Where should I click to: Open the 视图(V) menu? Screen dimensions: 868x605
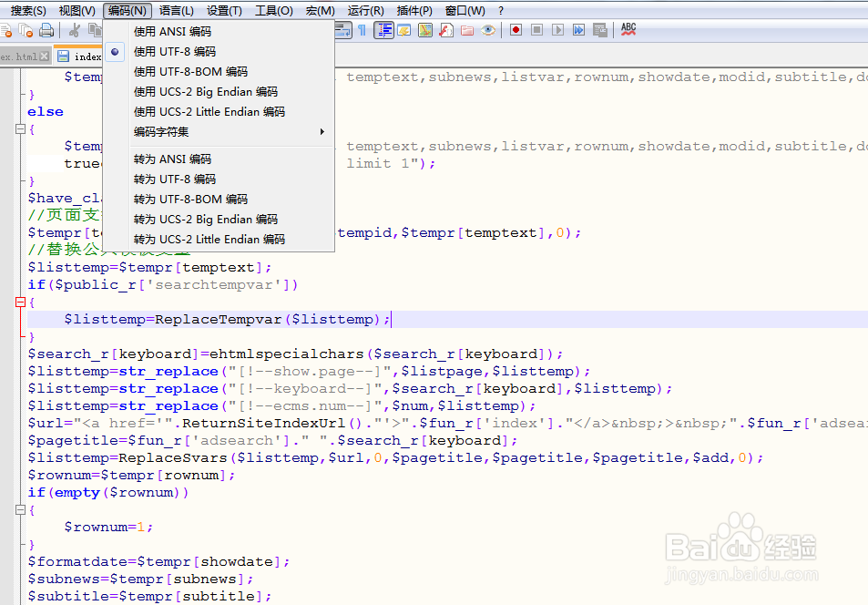click(77, 11)
